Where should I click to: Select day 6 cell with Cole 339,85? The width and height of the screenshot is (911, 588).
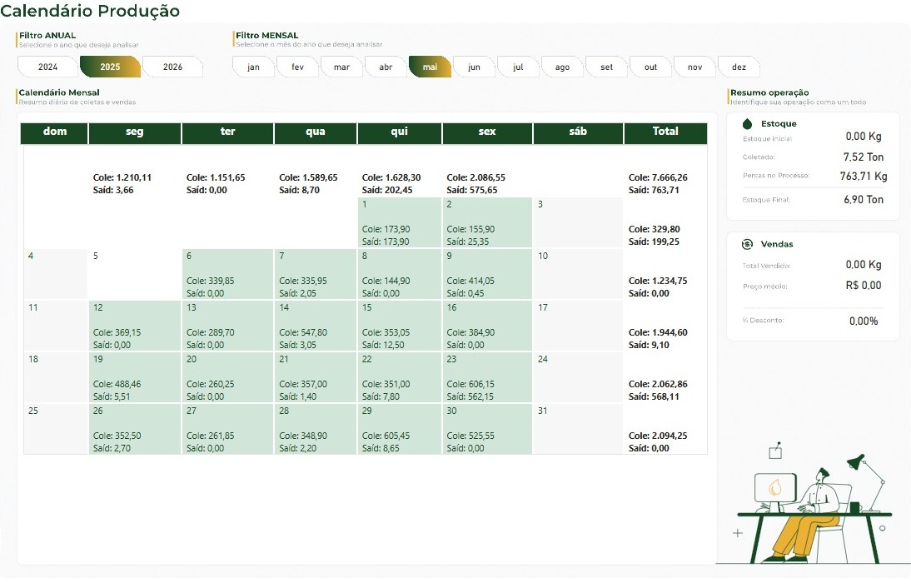pos(227,274)
